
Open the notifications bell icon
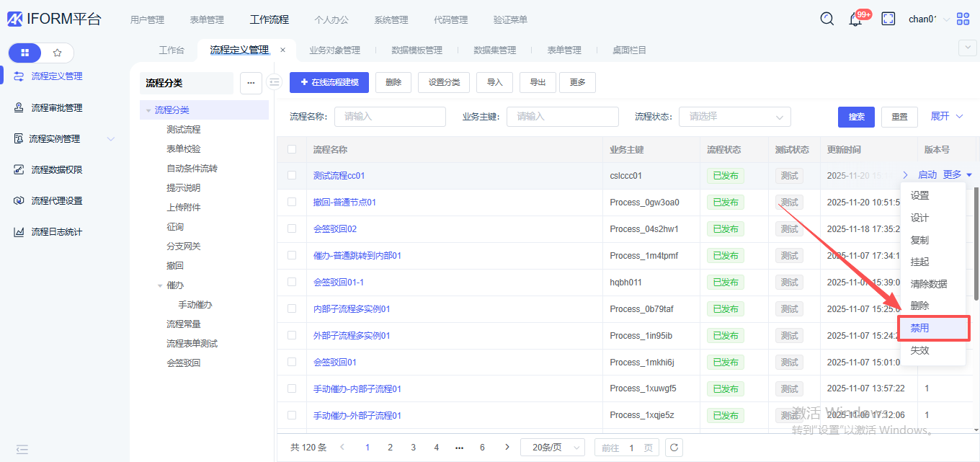click(x=855, y=19)
